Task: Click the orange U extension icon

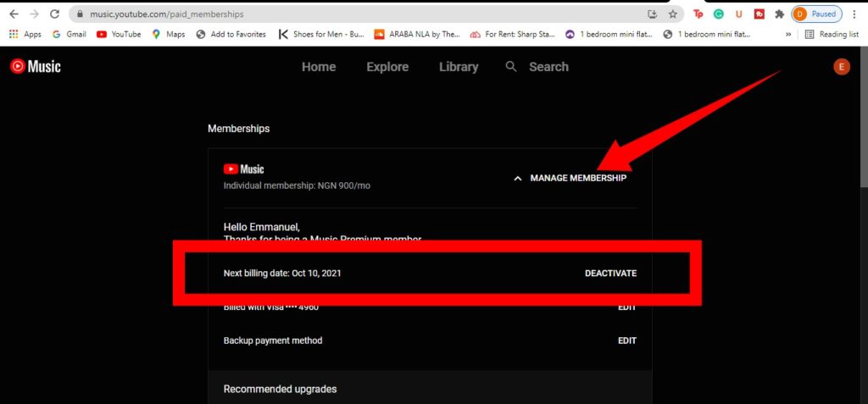Action: point(738,14)
